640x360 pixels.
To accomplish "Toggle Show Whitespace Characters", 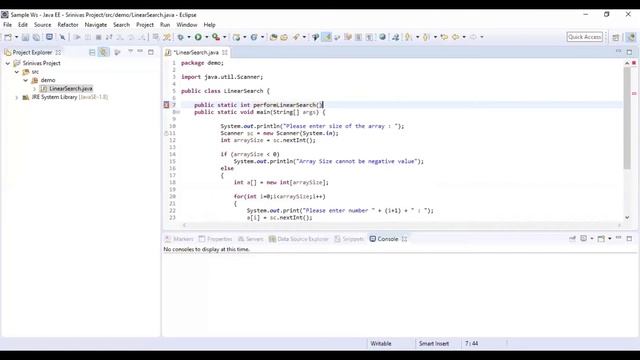I will tap(369, 37).
